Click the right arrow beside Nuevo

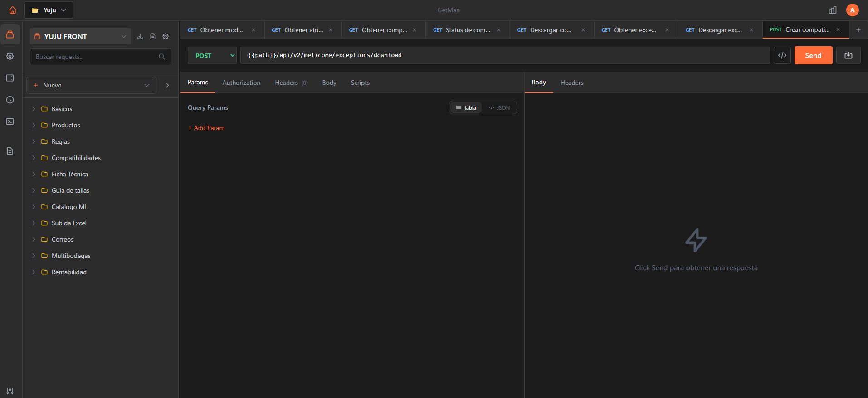pyautogui.click(x=167, y=85)
